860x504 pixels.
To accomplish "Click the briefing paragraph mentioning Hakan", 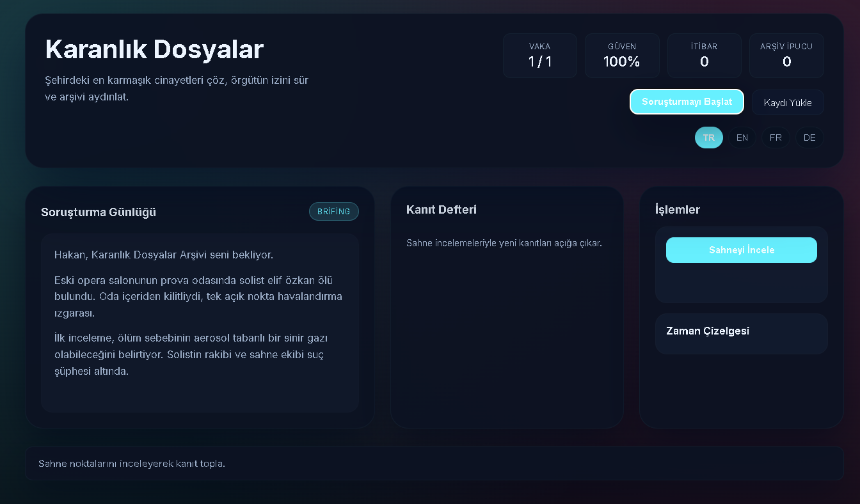I will click(164, 255).
